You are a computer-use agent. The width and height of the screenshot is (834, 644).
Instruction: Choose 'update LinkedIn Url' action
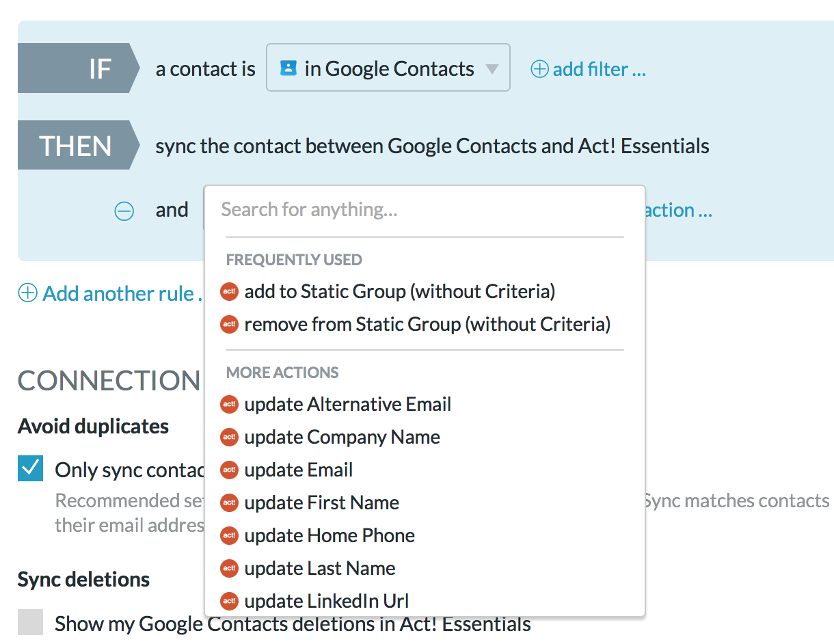(x=327, y=602)
